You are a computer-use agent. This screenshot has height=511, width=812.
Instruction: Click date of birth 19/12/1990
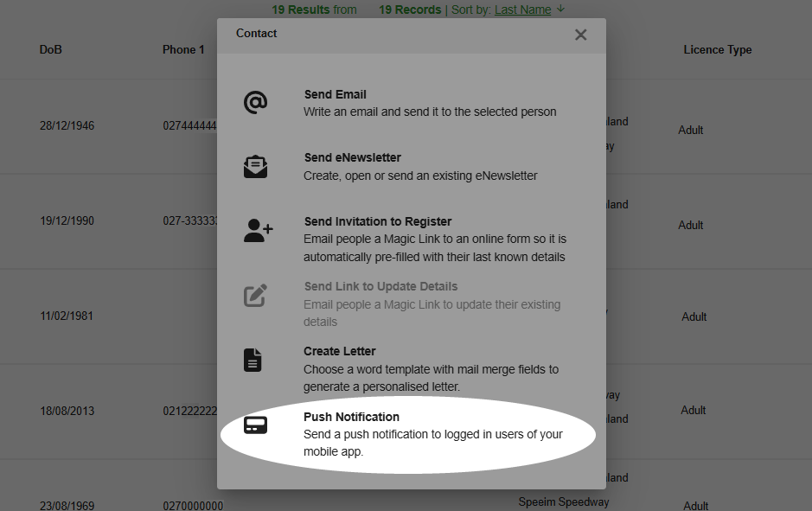click(67, 221)
